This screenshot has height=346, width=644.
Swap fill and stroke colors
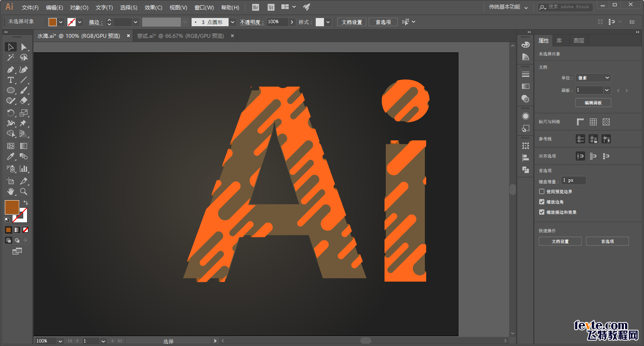click(26, 203)
